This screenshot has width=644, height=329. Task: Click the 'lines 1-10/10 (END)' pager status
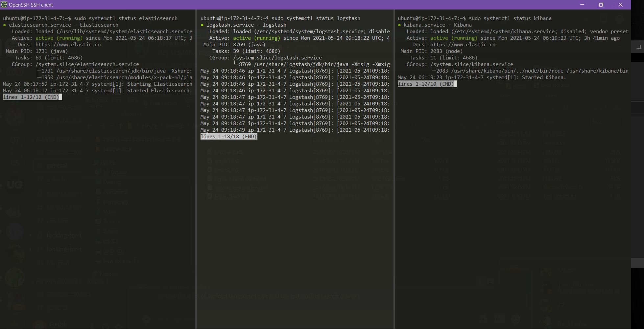[426, 84]
